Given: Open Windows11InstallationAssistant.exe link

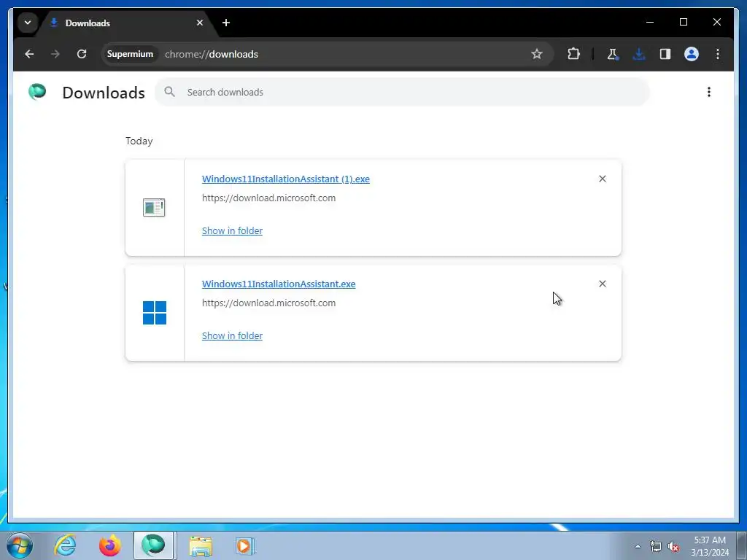Looking at the screenshot, I should (x=279, y=284).
